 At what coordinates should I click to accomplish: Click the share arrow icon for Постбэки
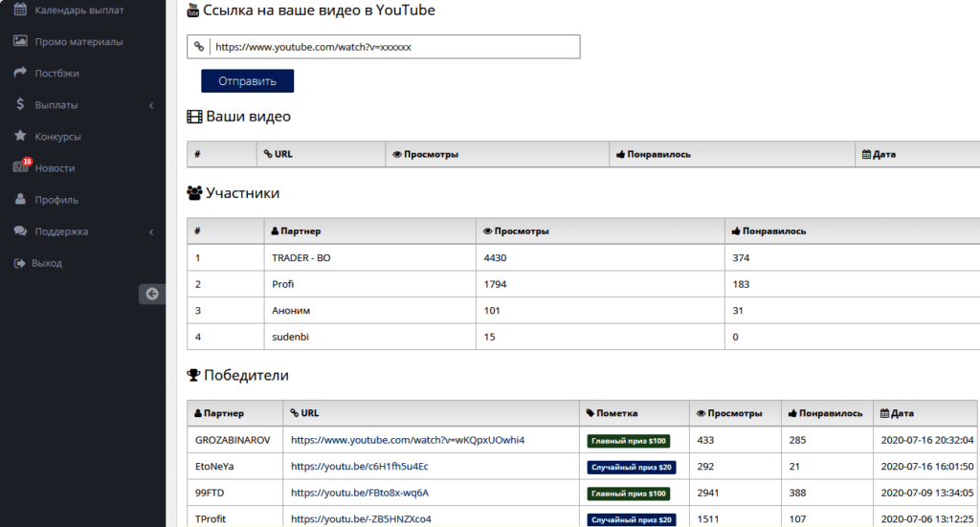click(19, 73)
